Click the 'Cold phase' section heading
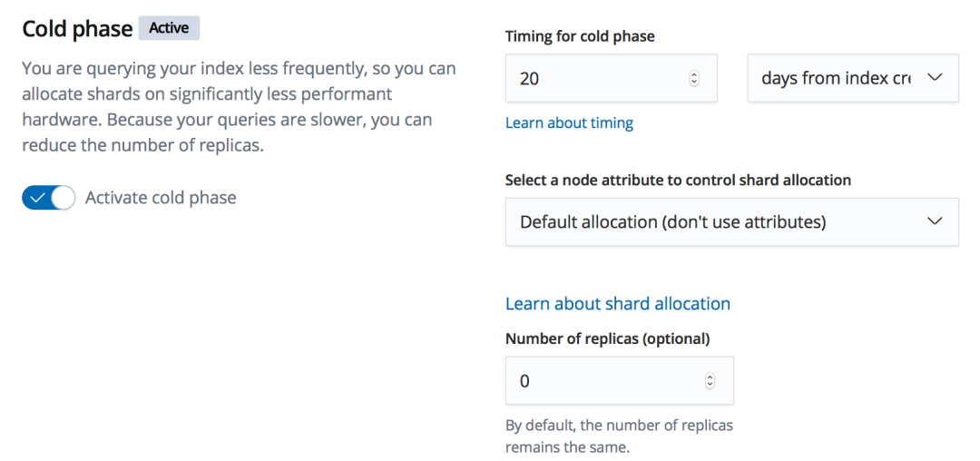The width and height of the screenshot is (980, 461). pos(77,29)
